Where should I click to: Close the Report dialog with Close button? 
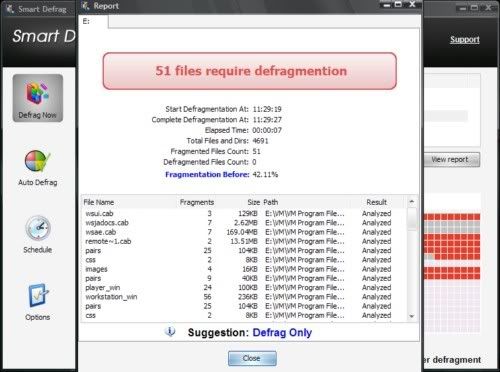[x=252, y=358]
